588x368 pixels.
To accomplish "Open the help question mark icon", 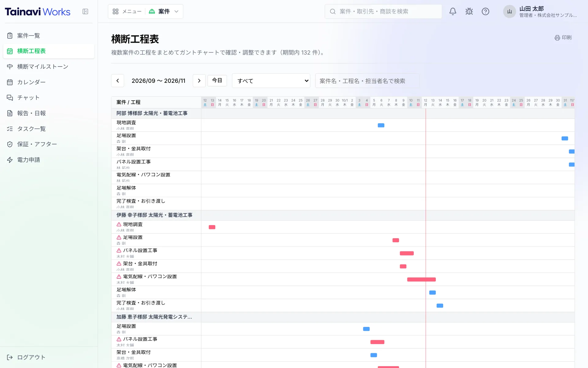I will point(485,12).
